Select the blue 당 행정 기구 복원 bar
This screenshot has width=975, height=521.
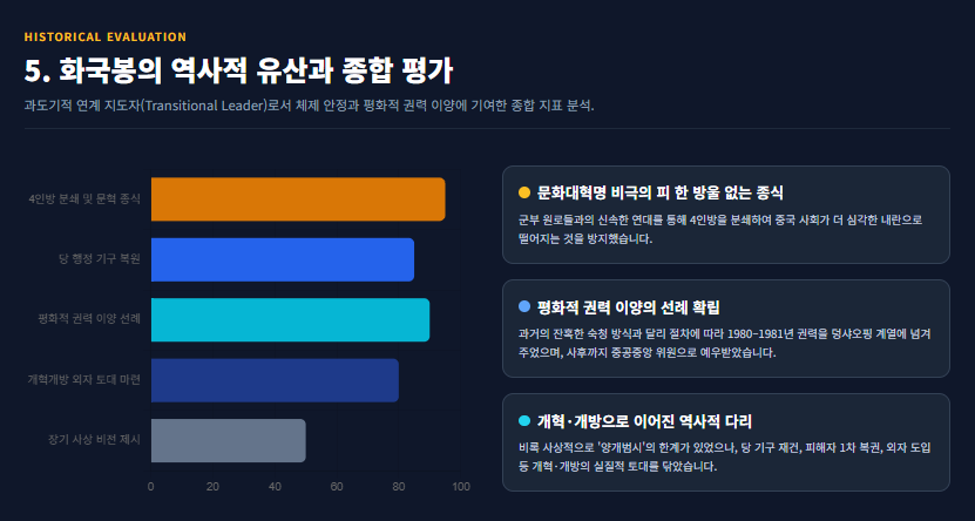(282, 259)
